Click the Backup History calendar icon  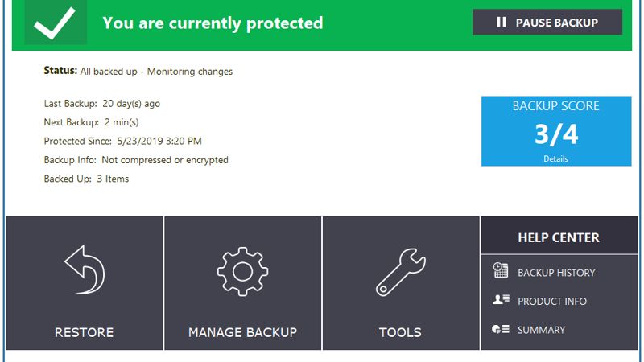[x=501, y=270]
